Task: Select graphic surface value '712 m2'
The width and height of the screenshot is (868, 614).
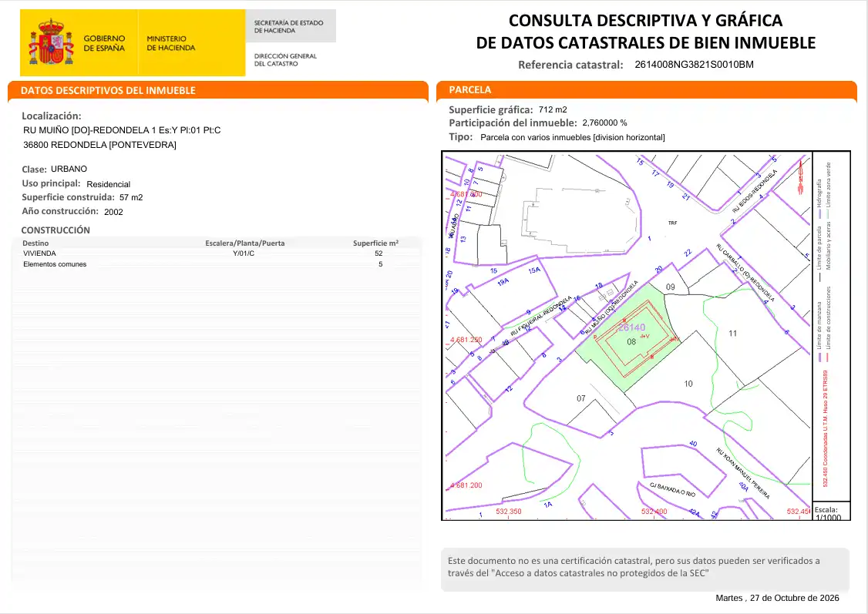Action: [553, 109]
